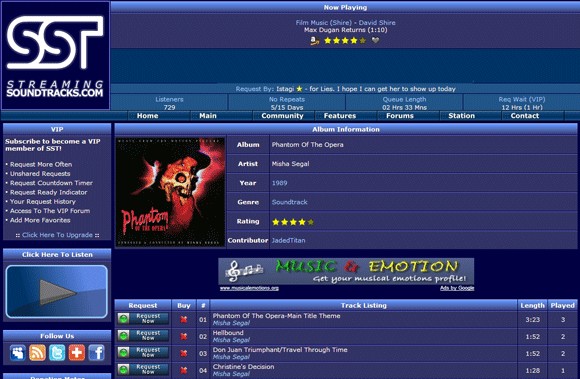Click the Track Listing column header
The height and width of the screenshot is (379, 580).
[364, 305]
